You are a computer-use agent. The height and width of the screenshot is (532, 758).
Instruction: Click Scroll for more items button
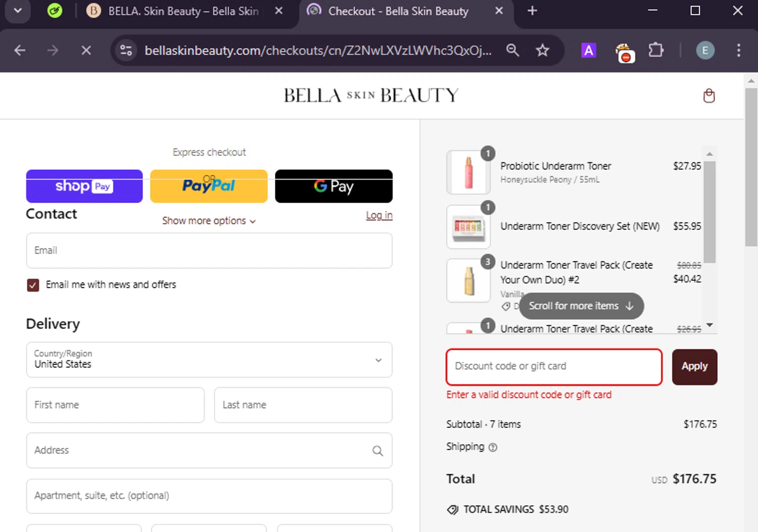(x=581, y=306)
